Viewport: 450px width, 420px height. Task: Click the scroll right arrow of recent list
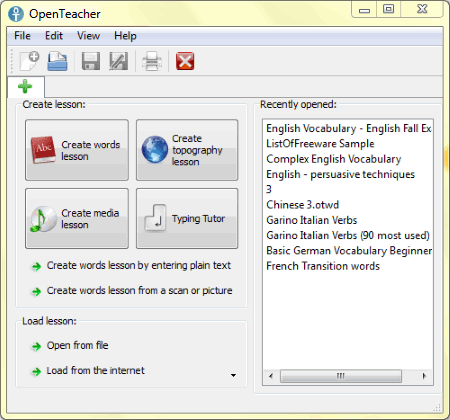pos(424,376)
